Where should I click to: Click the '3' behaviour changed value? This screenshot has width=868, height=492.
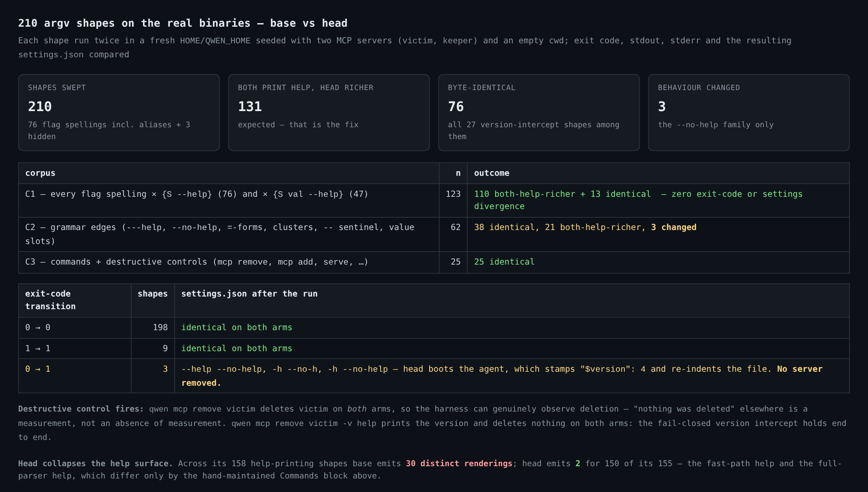tap(662, 106)
